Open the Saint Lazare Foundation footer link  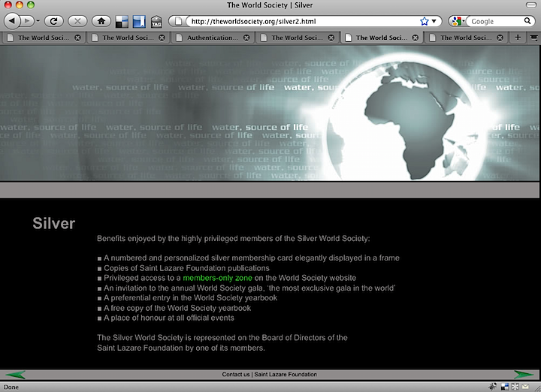tap(286, 375)
